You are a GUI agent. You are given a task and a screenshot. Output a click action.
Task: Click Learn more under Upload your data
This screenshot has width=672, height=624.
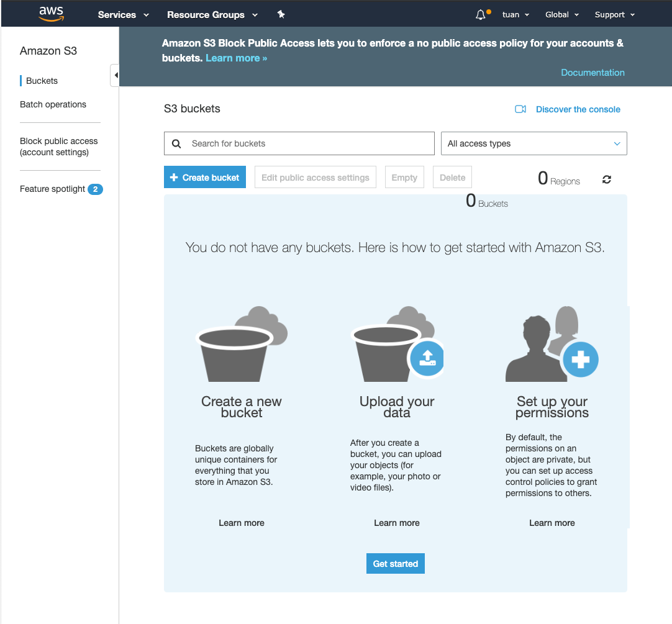[x=397, y=523]
